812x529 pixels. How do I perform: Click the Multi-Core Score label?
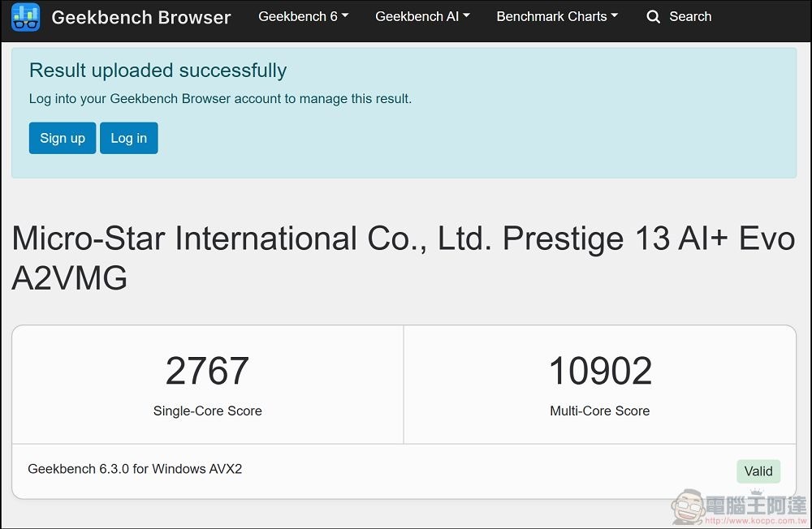(600, 411)
